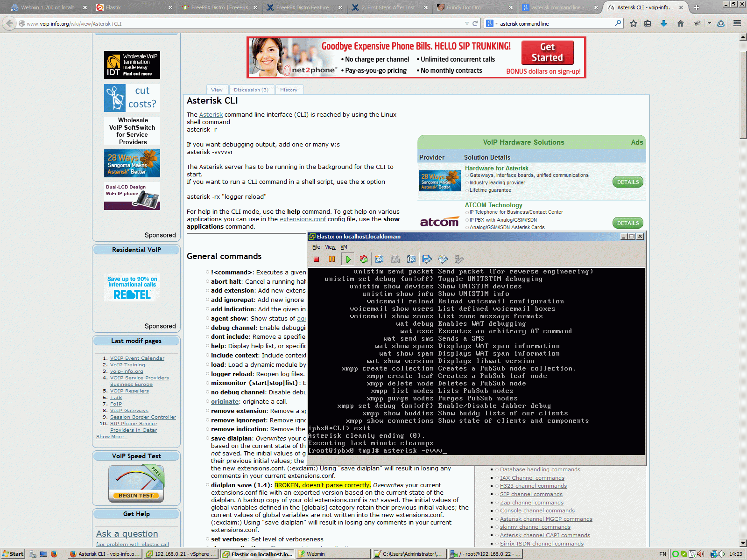Open the Database handling commands link

(540, 469)
